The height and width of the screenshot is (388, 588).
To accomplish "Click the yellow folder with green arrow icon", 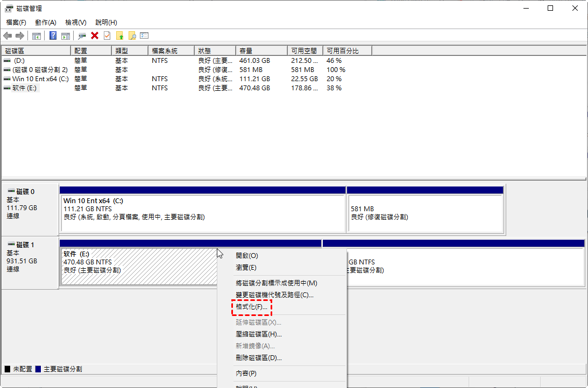I will coord(119,35).
